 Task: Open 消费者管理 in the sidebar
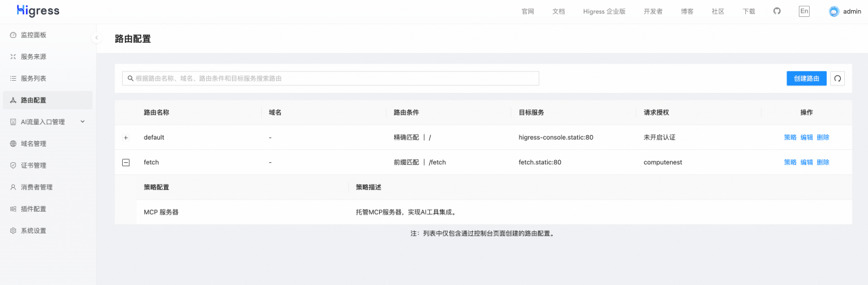(x=37, y=187)
